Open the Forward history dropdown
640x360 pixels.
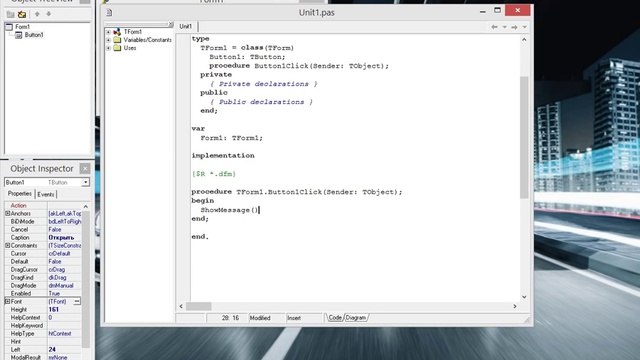click(524, 27)
